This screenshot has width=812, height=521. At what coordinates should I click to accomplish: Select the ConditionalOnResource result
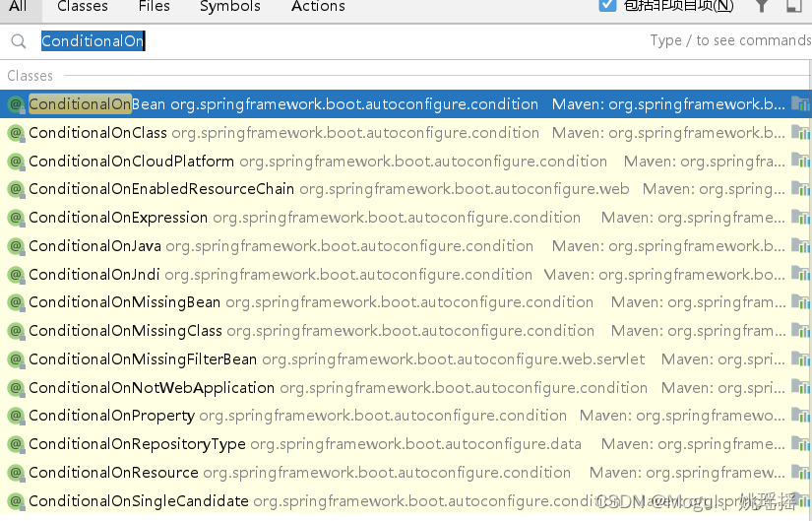click(x=406, y=473)
